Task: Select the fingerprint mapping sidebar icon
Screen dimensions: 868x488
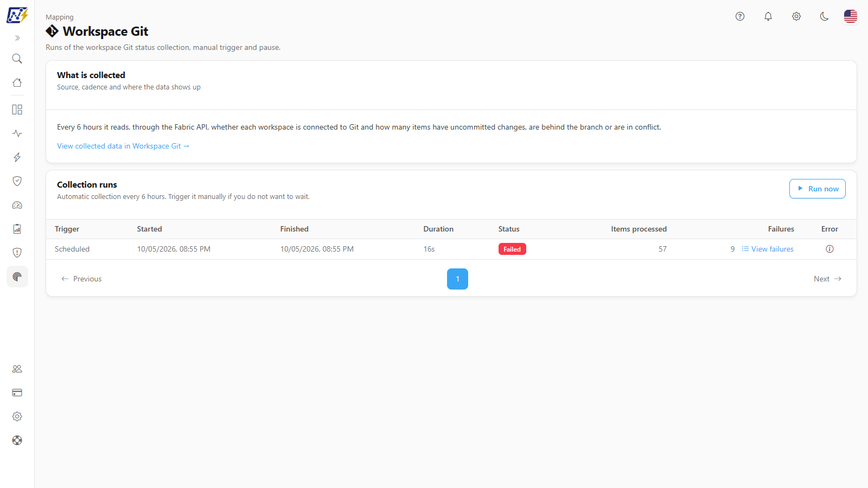Action: [17, 277]
